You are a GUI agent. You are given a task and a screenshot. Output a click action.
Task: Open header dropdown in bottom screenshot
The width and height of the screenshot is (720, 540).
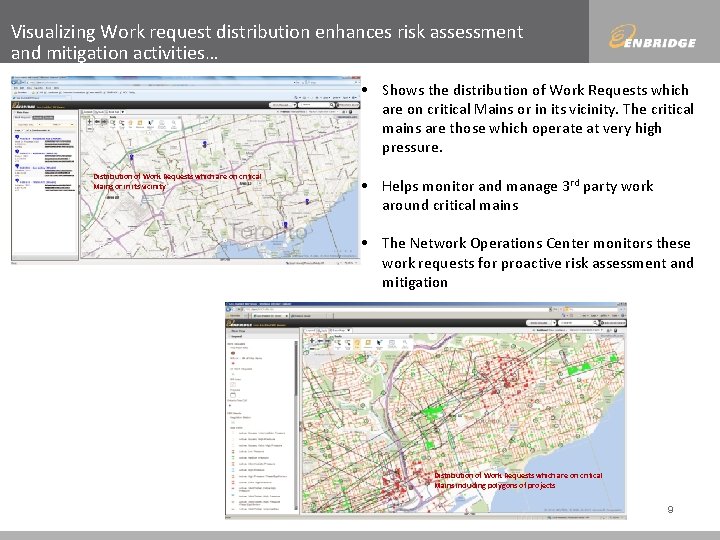coord(540,323)
